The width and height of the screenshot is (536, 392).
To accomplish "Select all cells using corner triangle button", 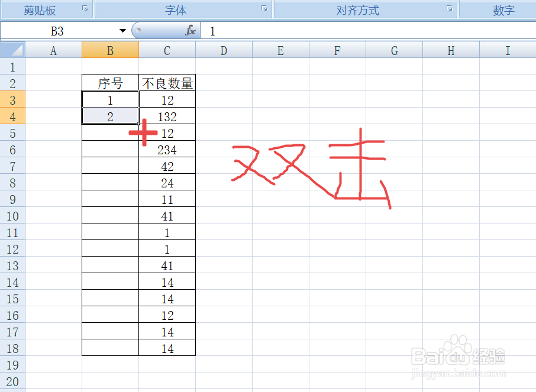I will click(x=12, y=50).
